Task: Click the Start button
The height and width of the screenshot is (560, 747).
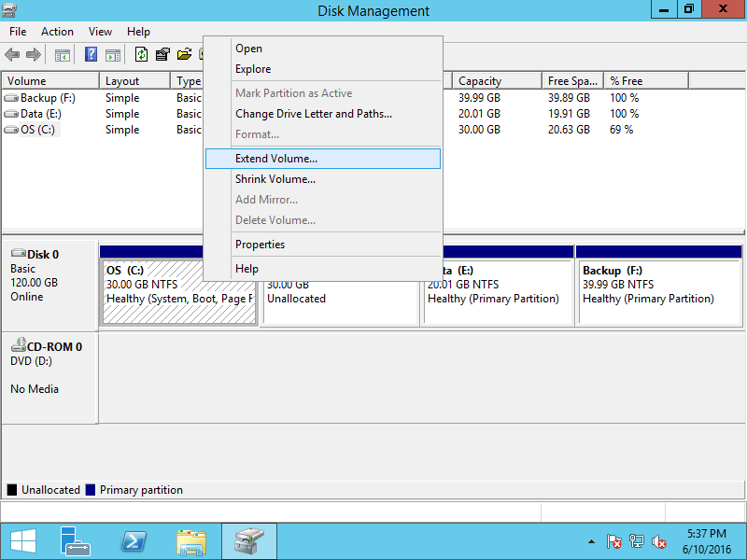Action: (23, 541)
